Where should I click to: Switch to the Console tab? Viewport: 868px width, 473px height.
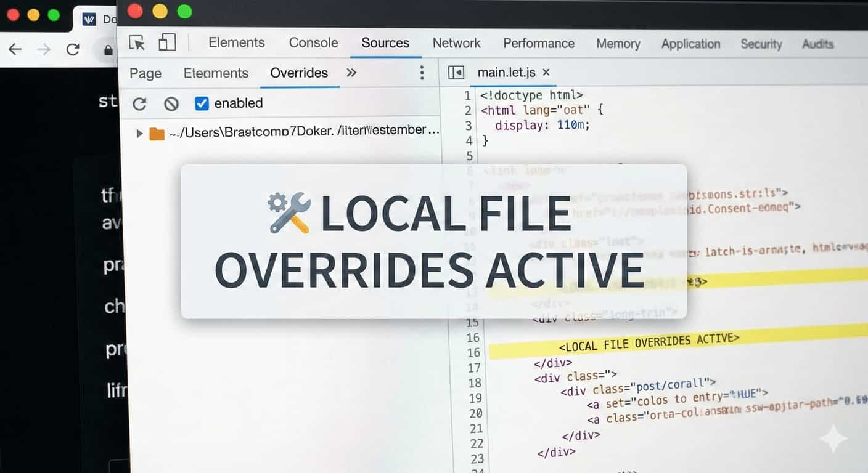(313, 42)
